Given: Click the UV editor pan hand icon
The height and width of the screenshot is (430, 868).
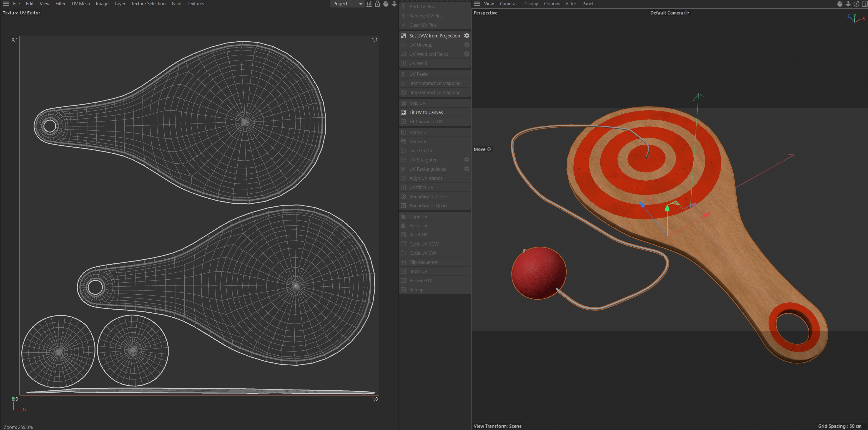Looking at the screenshot, I should [386, 4].
